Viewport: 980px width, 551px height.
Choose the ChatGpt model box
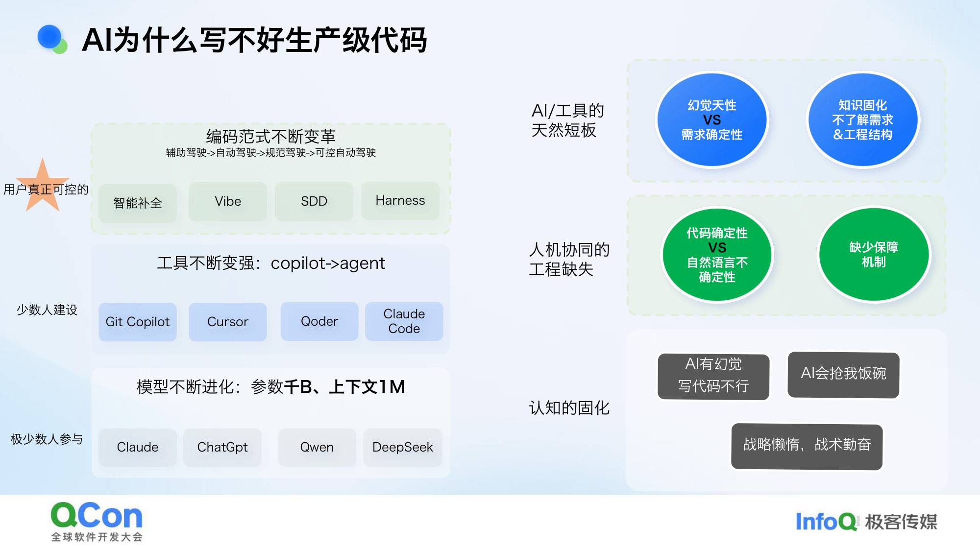tap(222, 447)
